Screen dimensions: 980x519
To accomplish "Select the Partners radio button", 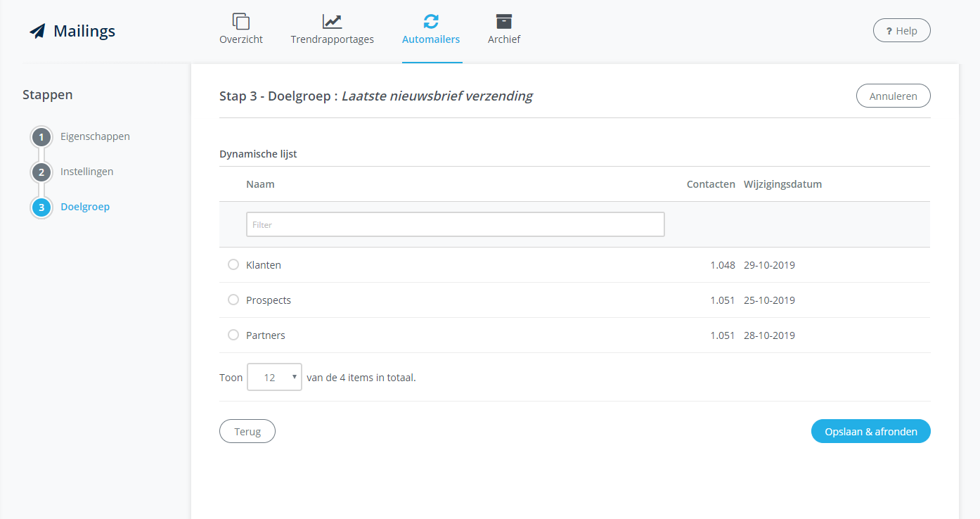I will (233, 335).
